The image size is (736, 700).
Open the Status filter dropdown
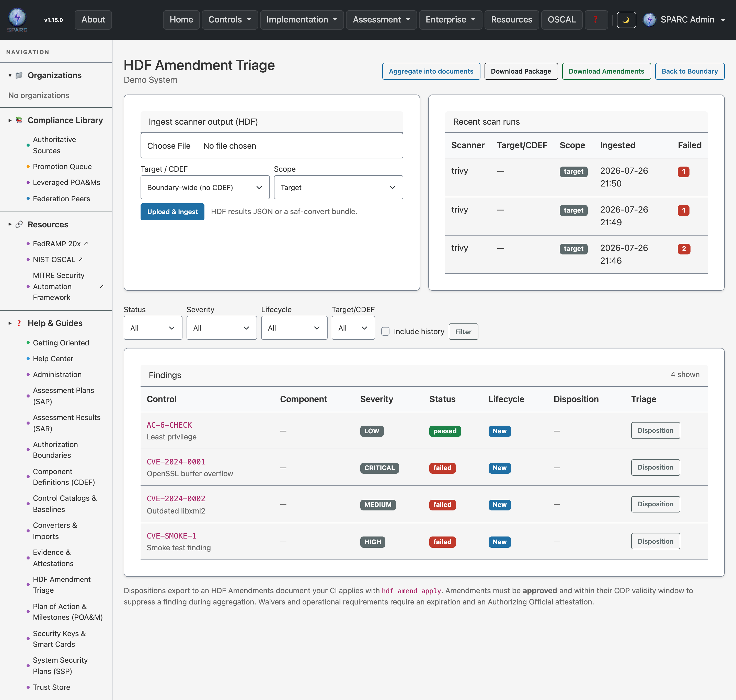(x=153, y=328)
